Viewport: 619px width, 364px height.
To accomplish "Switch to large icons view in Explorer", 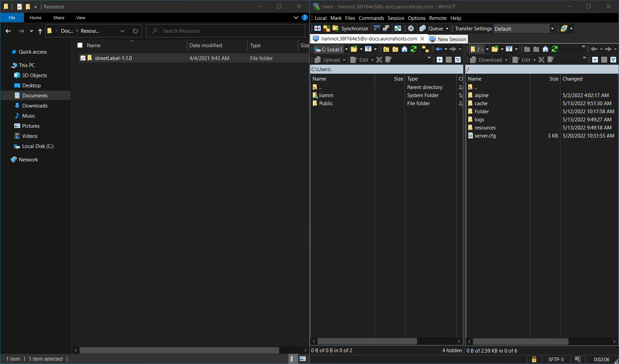I will [x=303, y=359].
